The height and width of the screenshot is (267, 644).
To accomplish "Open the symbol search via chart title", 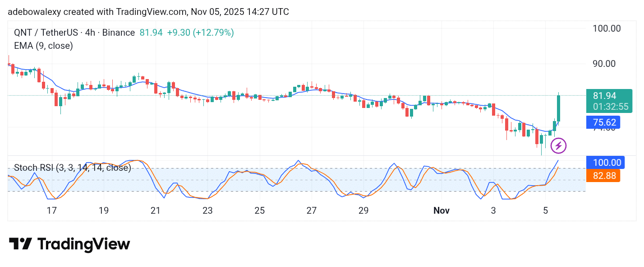I will (43, 33).
